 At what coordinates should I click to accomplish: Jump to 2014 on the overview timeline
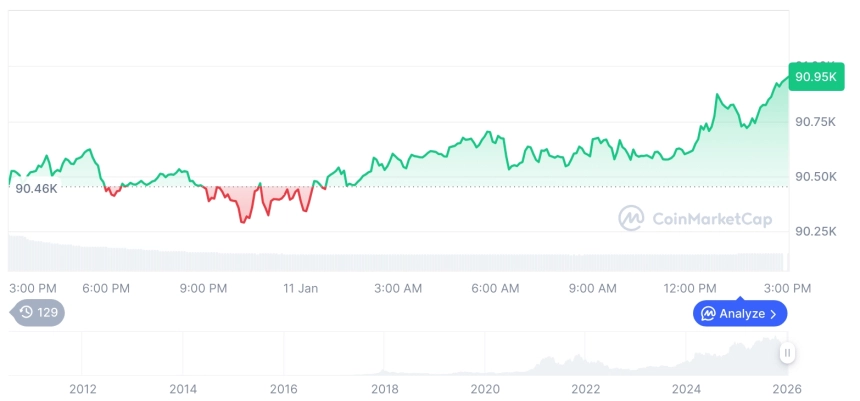tap(183, 388)
